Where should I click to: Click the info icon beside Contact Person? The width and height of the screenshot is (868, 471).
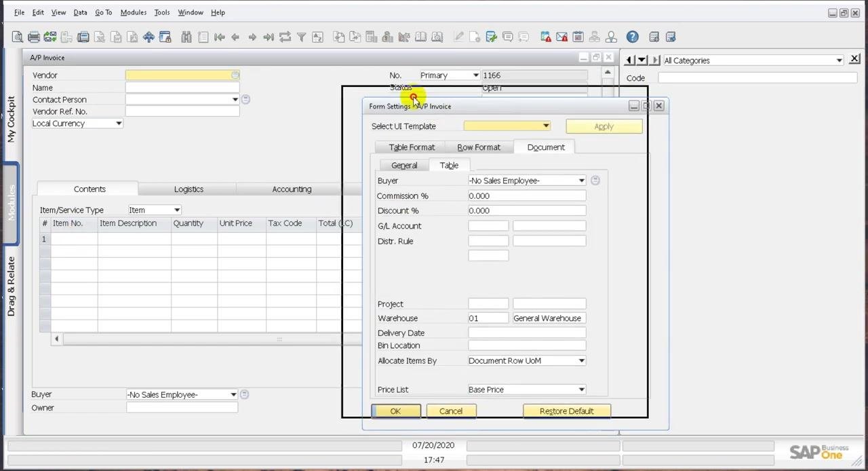pyautogui.click(x=245, y=99)
